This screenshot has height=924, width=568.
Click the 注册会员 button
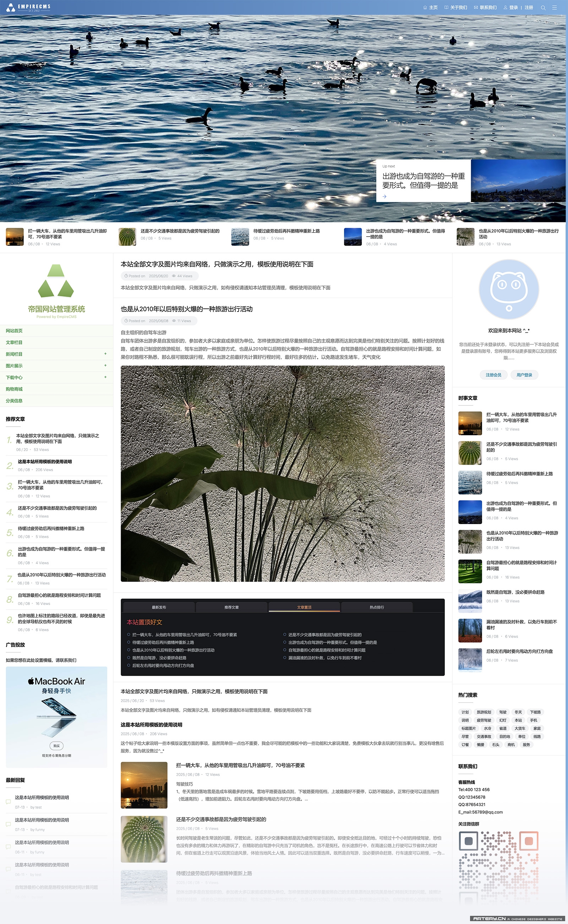pos(493,375)
